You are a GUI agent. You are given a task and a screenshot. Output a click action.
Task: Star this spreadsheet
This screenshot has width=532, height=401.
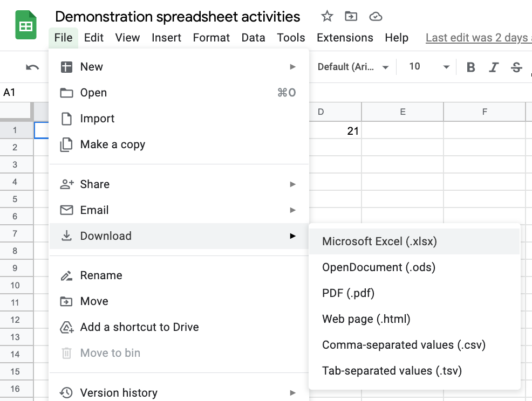[x=327, y=16]
